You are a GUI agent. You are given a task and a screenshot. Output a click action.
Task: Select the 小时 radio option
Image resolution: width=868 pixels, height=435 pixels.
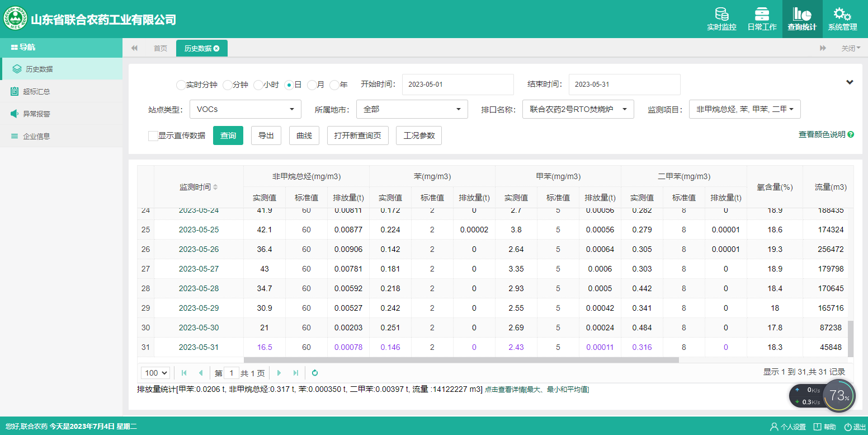pyautogui.click(x=258, y=85)
